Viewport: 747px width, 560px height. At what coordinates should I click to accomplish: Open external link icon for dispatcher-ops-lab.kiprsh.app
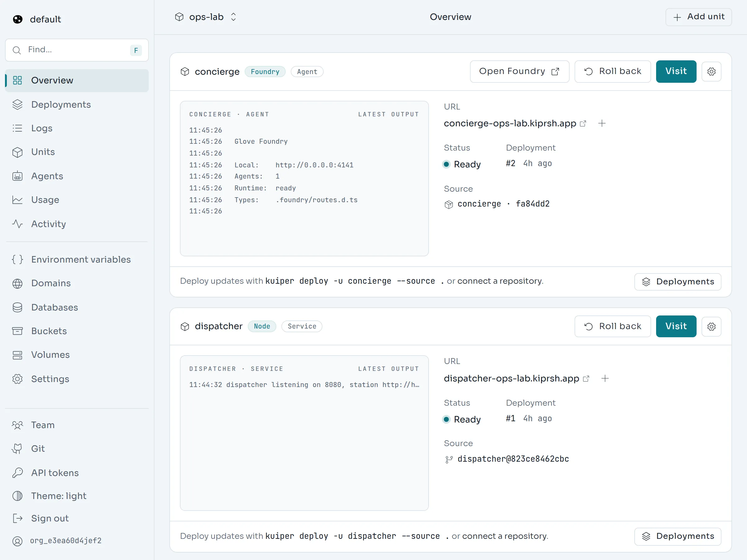tap(586, 378)
